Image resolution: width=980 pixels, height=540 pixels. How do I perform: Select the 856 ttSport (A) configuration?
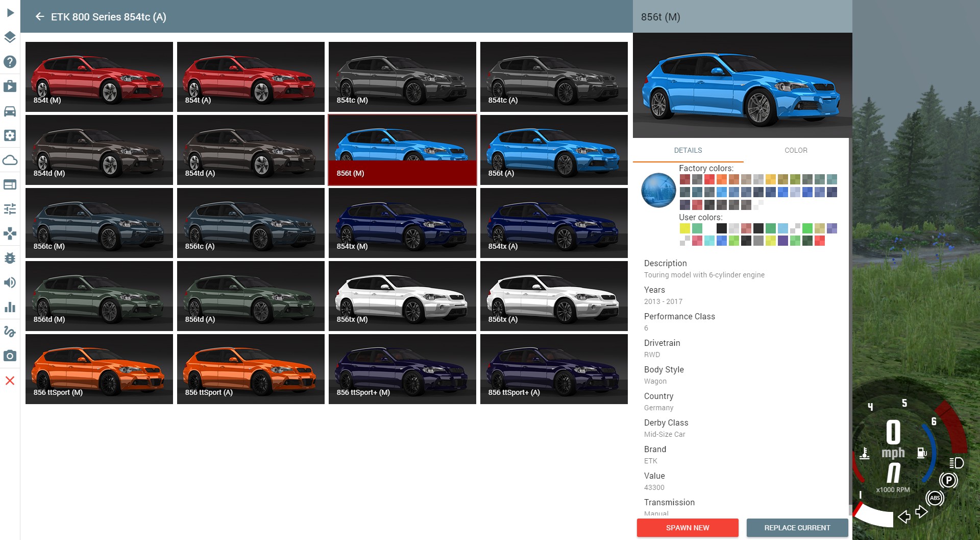251,369
